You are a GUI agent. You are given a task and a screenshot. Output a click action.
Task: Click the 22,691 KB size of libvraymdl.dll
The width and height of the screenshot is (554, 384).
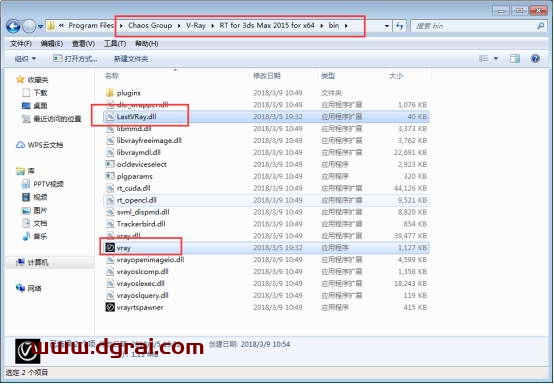coord(410,152)
